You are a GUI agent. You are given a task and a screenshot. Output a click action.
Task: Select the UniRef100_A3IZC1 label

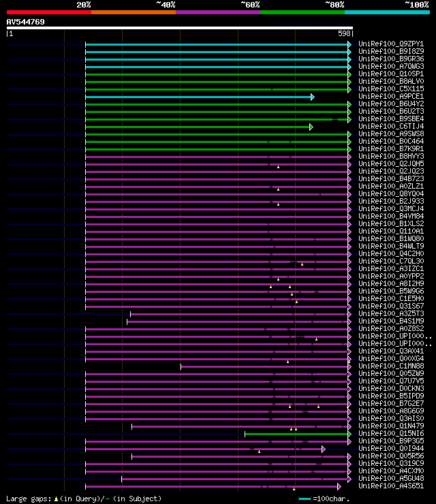(391, 269)
